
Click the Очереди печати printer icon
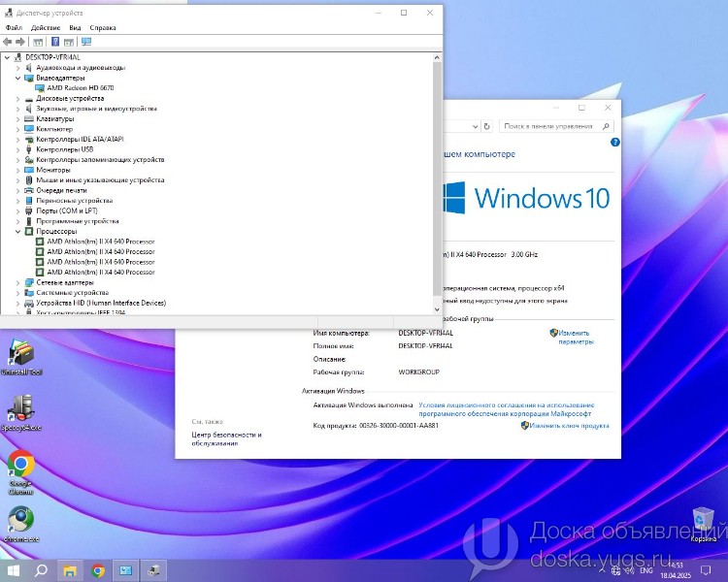coord(29,190)
